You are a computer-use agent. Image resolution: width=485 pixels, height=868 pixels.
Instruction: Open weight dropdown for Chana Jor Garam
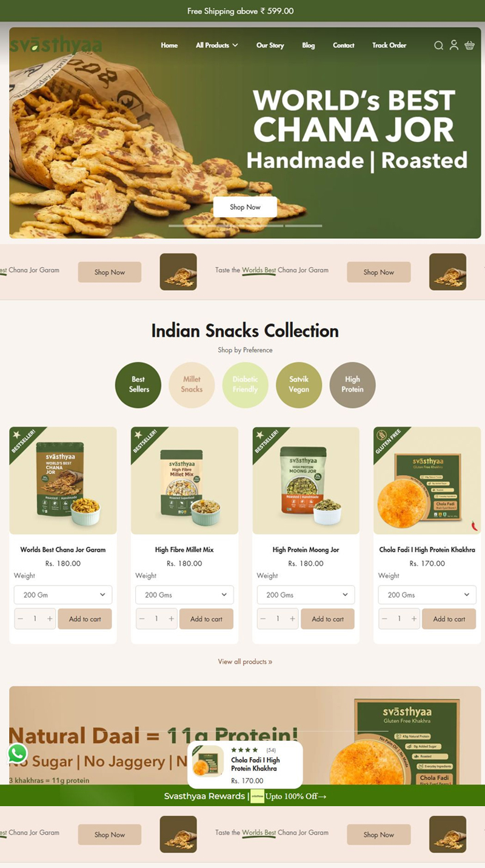[63, 595]
